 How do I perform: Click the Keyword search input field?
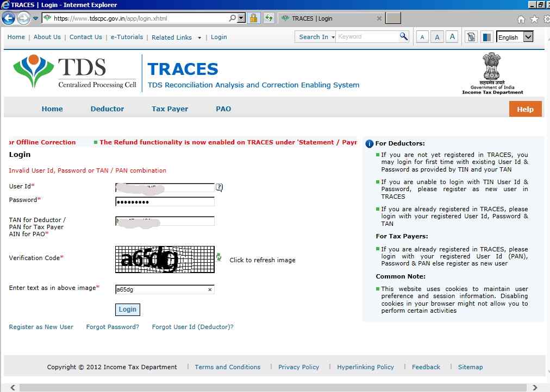tap(367, 36)
